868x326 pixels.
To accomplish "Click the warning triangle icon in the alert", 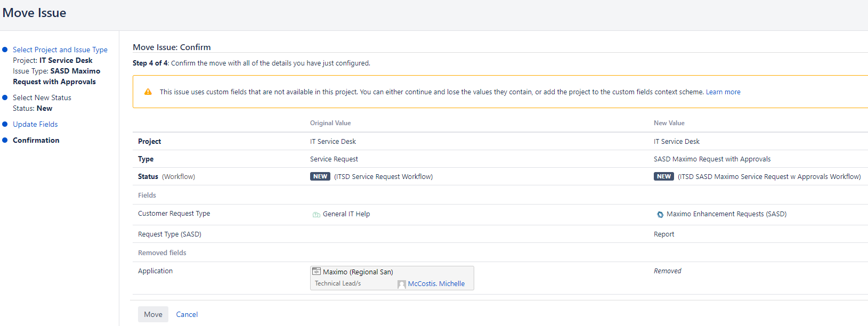I will tap(148, 92).
